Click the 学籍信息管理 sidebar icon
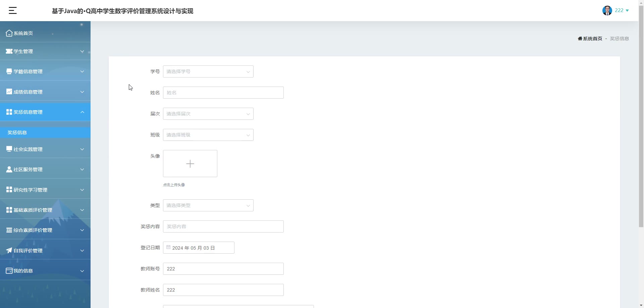 pyautogui.click(x=9, y=71)
